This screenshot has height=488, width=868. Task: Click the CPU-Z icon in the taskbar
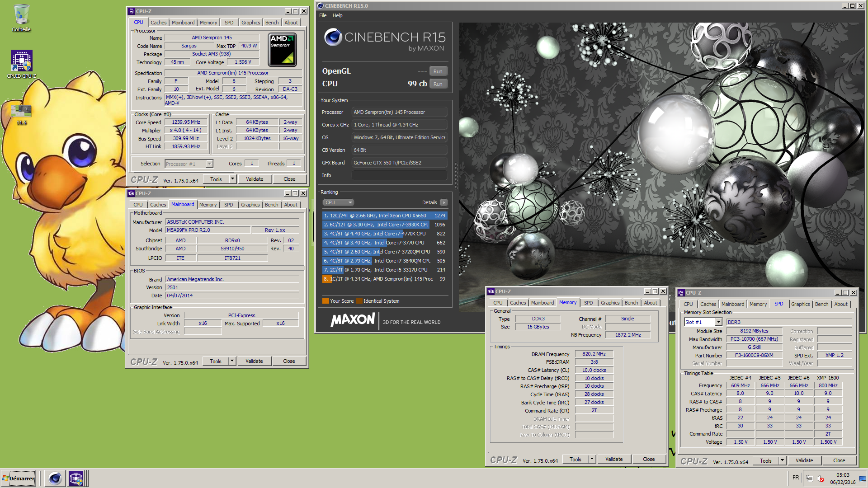click(x=75, y=479)
